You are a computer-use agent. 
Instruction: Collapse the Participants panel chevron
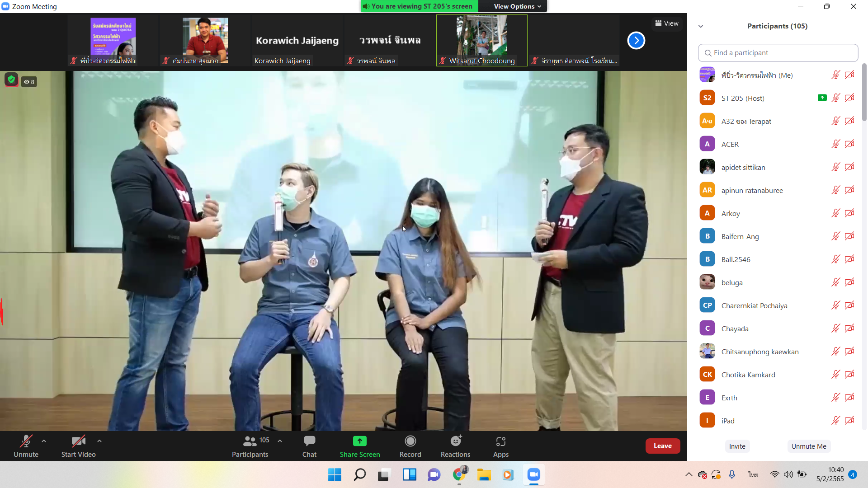click(x=701, y=26)
